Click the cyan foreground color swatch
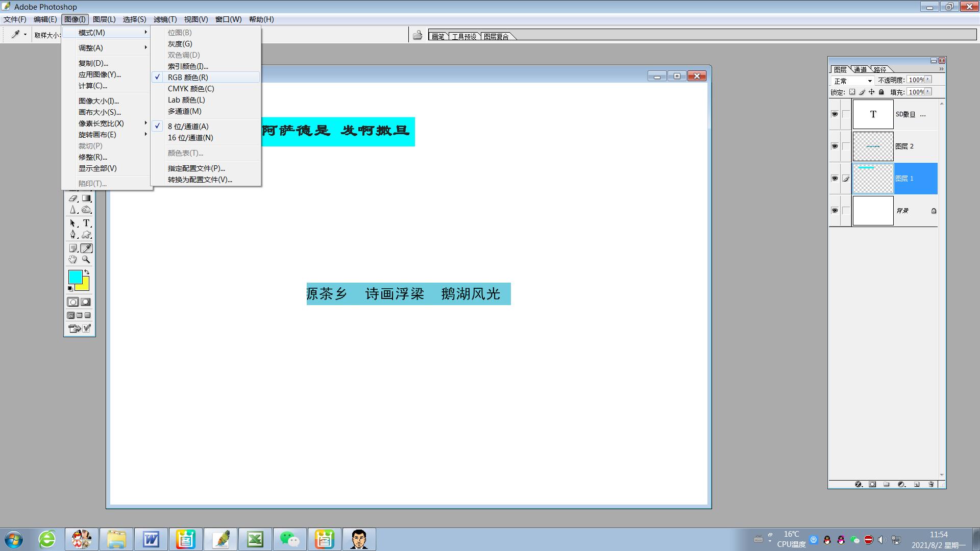The width and height of the screenshot is (980, 551). click(x=75, y=277)
